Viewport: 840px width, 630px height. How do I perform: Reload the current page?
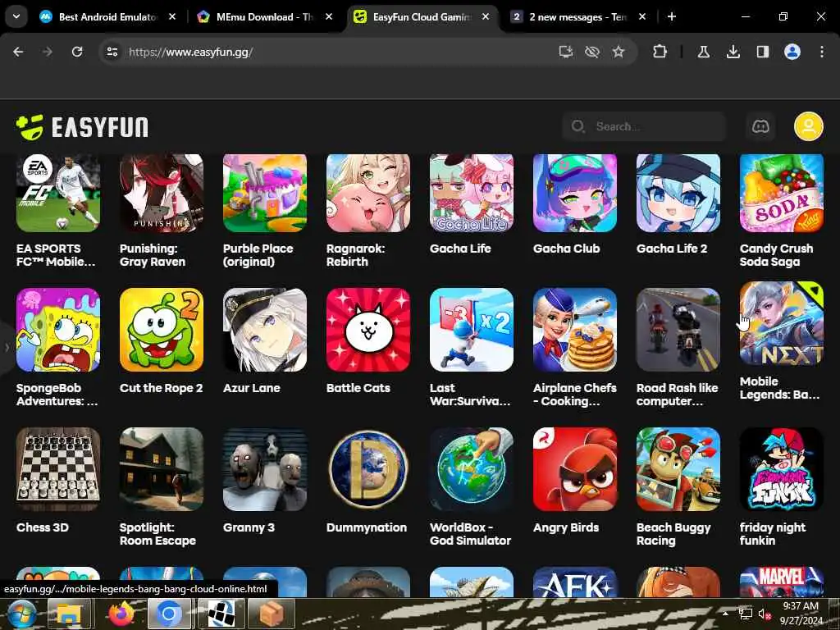point(77,52)
